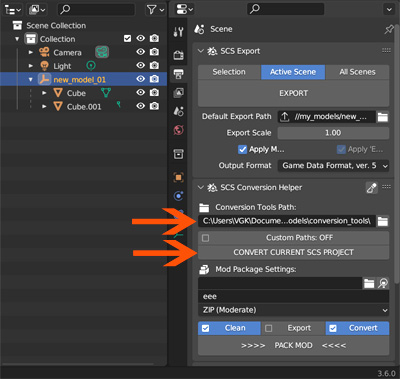
Task: Open the Scene properties tab icon
Action: point(178,111)
